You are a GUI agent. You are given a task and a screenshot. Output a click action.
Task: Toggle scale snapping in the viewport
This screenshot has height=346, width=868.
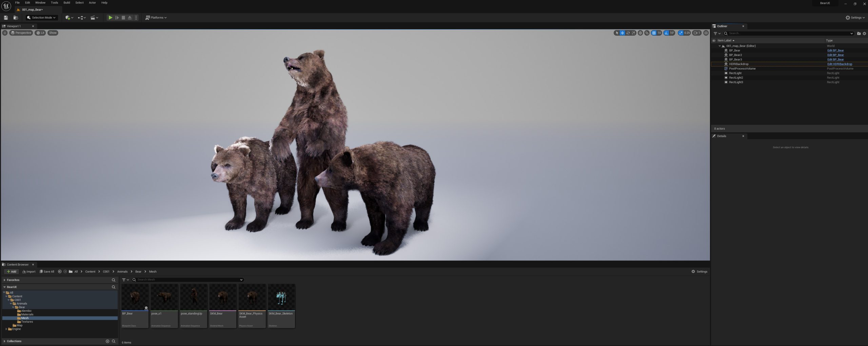(680, 33)
